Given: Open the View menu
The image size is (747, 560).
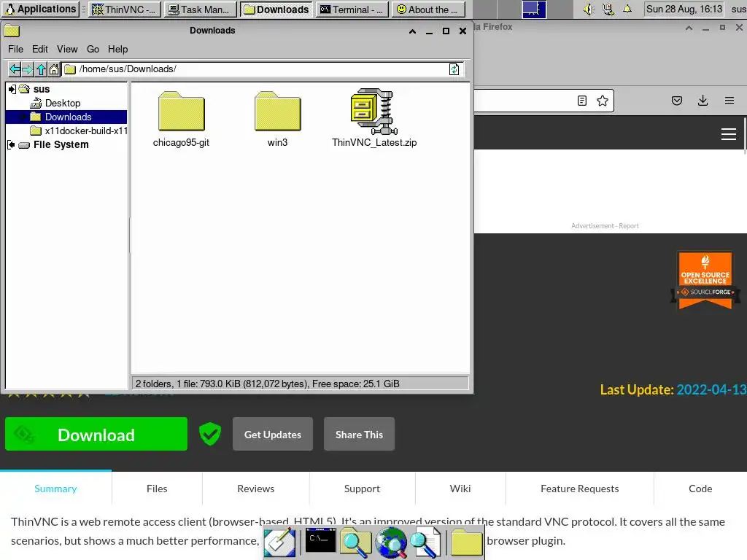Looking at the screenshot, I should (x=67, y=49).
